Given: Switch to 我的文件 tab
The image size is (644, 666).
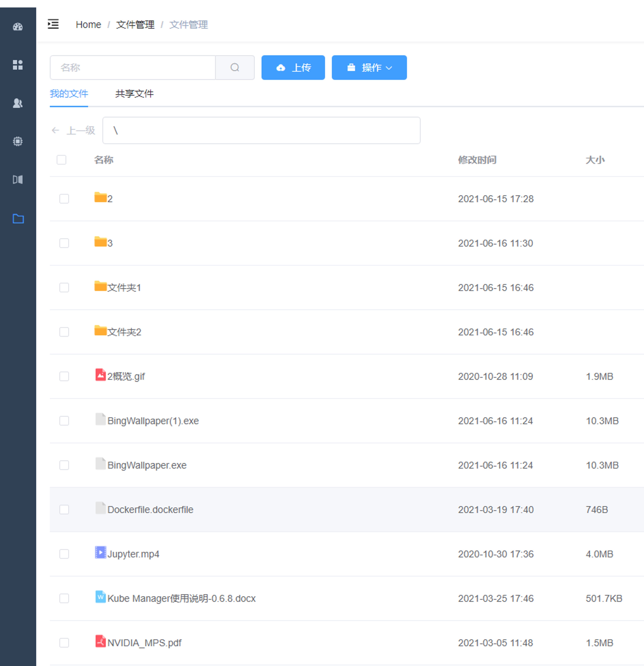Looking at the screenshot, I should (69, 94).
